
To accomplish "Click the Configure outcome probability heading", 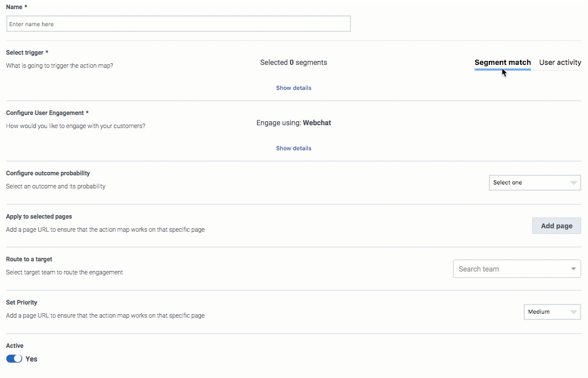I will 48,173.
